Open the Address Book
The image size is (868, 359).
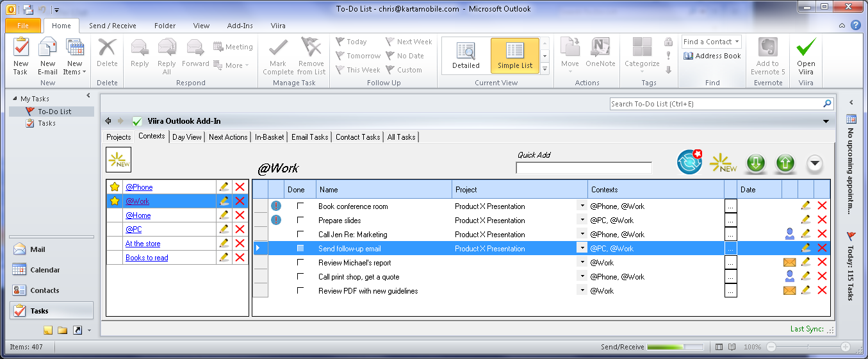tap(712, 56)
